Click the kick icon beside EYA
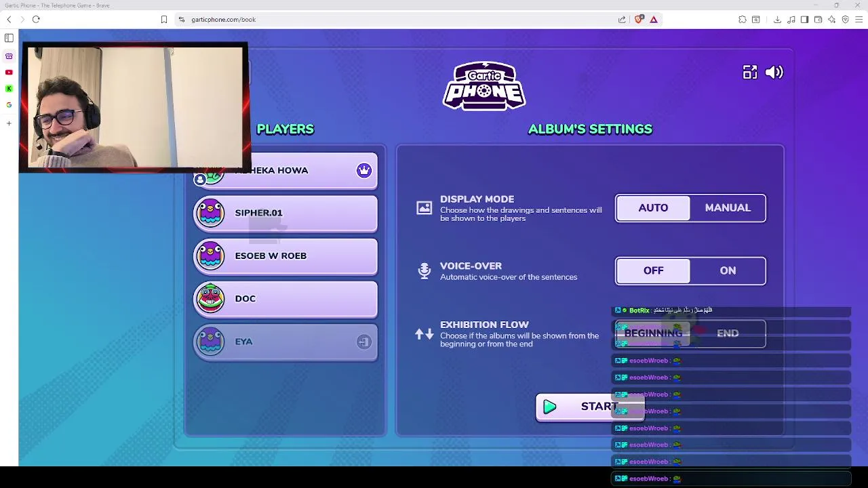 coord(364,342)
